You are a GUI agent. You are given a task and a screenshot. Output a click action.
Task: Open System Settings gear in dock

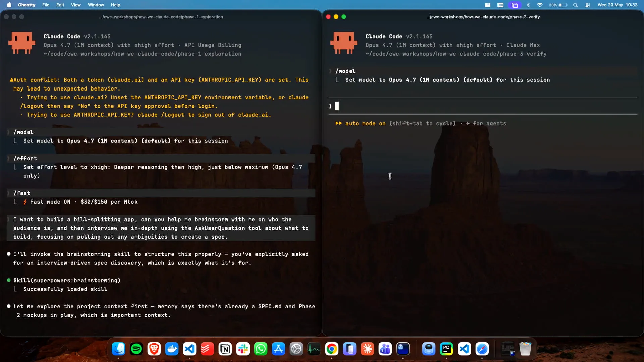click(x=296, y=349)
